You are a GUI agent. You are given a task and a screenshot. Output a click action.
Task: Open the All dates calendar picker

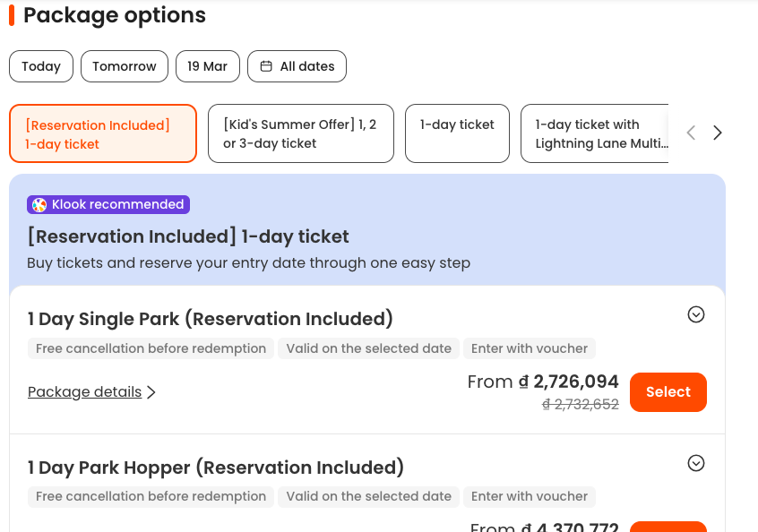[x=297, y=66]
